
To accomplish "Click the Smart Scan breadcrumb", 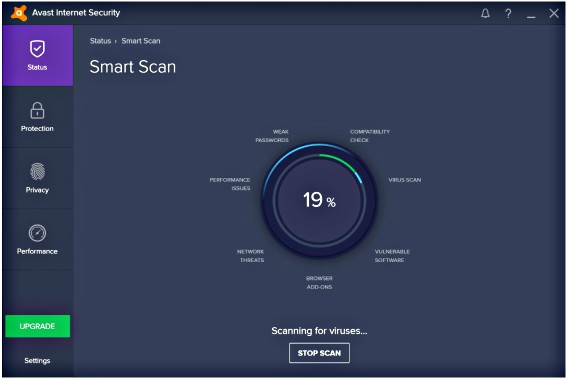I will coord(141,41).
